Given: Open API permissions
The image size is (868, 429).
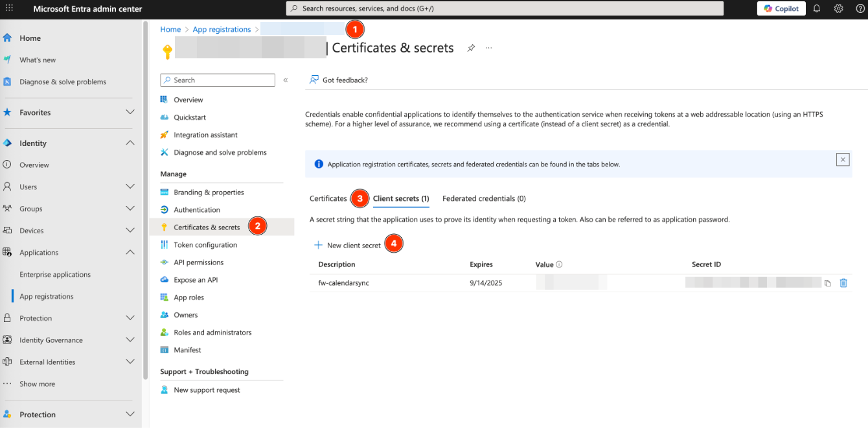Looking at the screenshot, I should point(199,262).
